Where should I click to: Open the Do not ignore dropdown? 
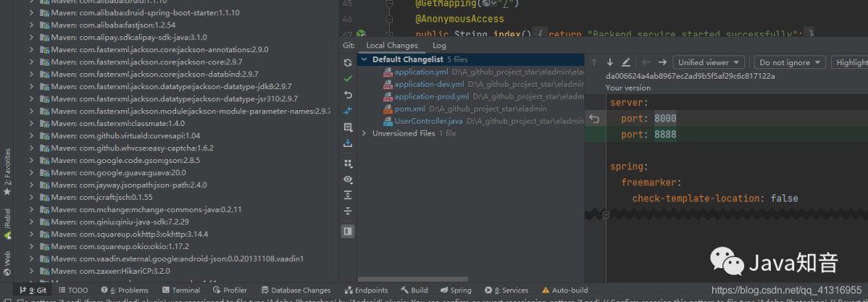(x=790, y=63)
